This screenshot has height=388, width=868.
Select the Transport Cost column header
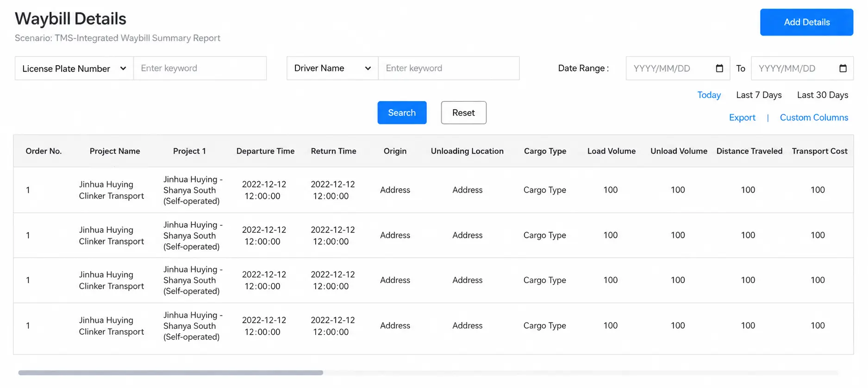pyautogui.click(x=819, y=151)
